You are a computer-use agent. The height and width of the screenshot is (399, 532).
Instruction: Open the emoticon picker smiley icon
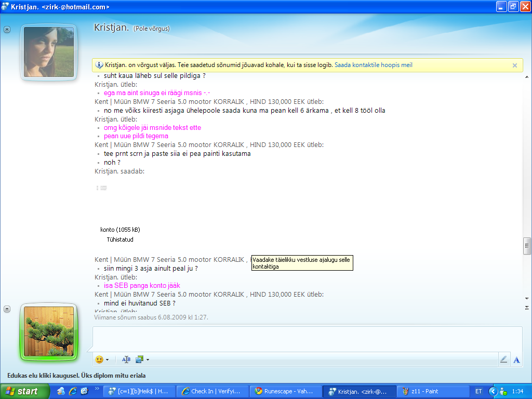pos(99,360)
